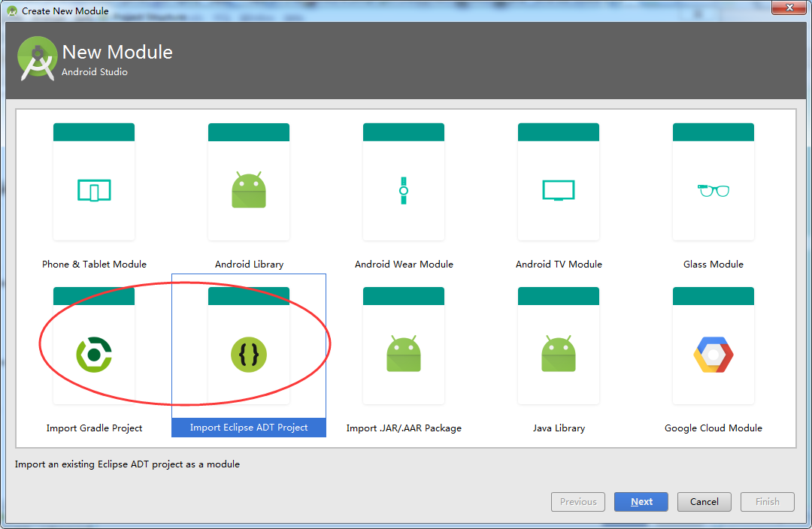This screenshot has width=812, height=529.
Task: Click the Next button
Action: (641, 501)
